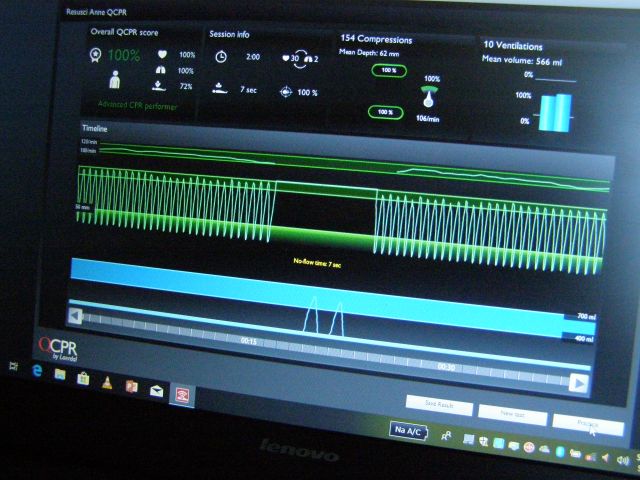Click the 30:2 compression ratio icon

point(300,58)
